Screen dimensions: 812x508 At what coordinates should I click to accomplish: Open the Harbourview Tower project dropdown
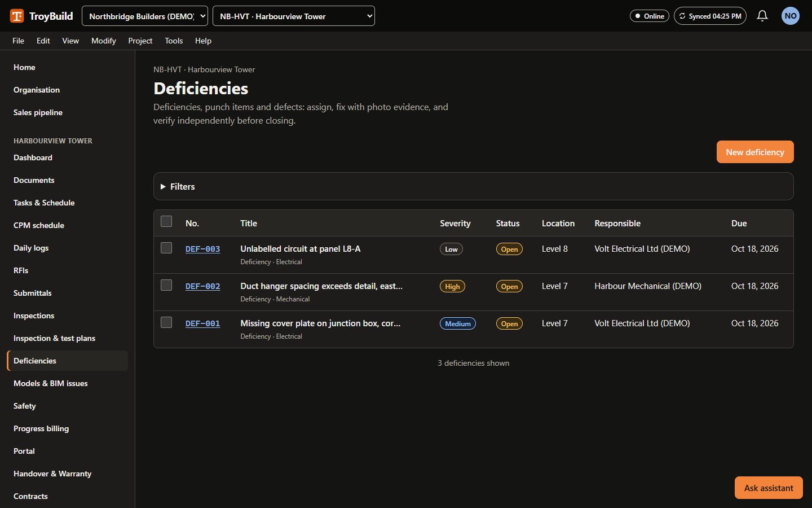click(x=294, y=16)
